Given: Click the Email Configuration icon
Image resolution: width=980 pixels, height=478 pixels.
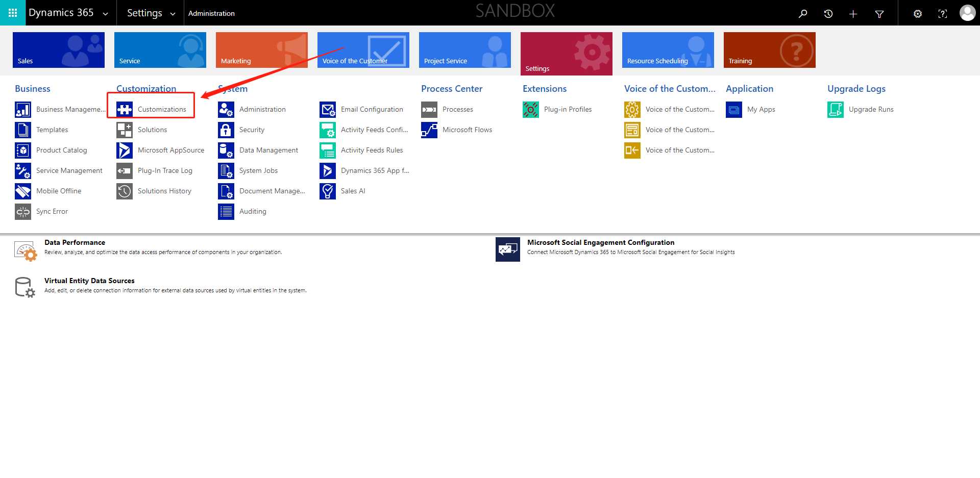Looking at the screenshot, I should [x=328, y=110].
